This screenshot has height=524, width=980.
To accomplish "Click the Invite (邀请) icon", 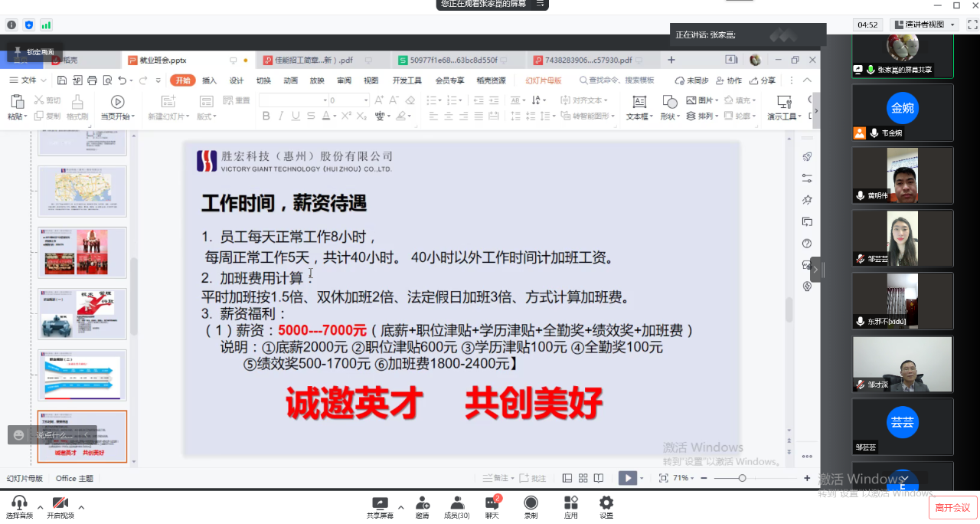I will point(422,503).
